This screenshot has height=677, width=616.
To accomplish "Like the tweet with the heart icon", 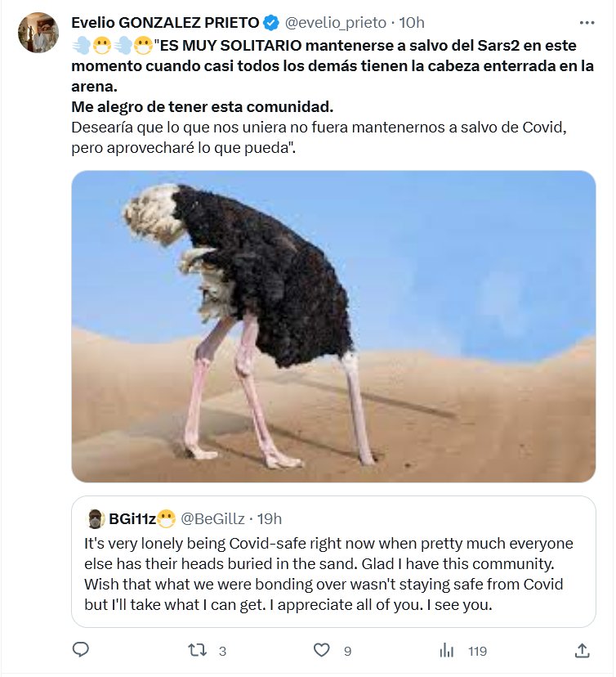I will pyautogui.click(x=323, y=650).
